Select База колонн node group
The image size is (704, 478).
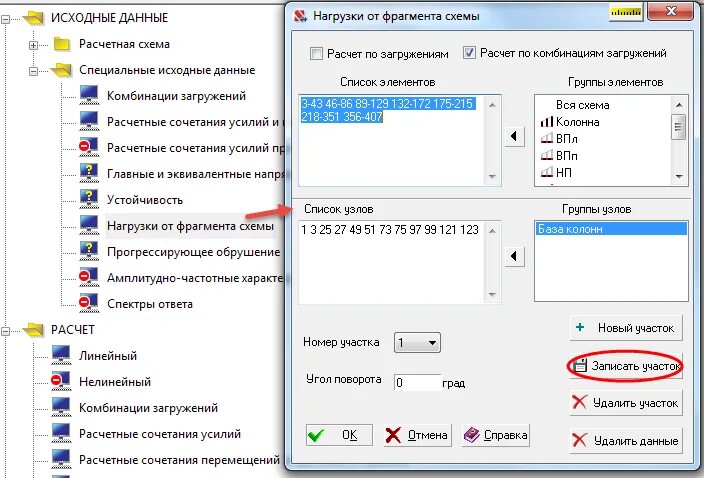coord(611,229)
